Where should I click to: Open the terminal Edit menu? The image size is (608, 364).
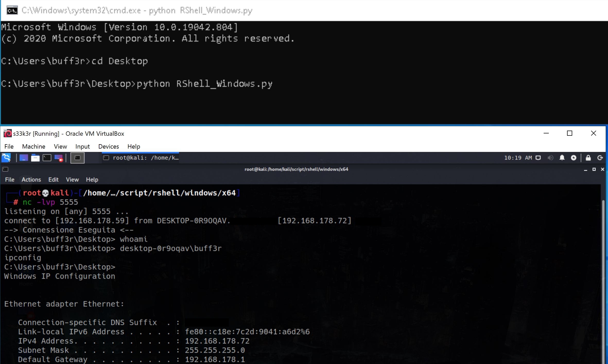(53, 179)
